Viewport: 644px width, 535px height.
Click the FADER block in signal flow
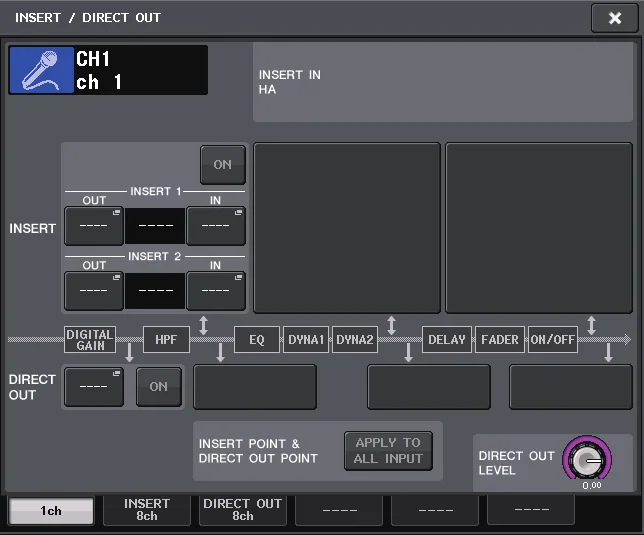click(500, 340)
